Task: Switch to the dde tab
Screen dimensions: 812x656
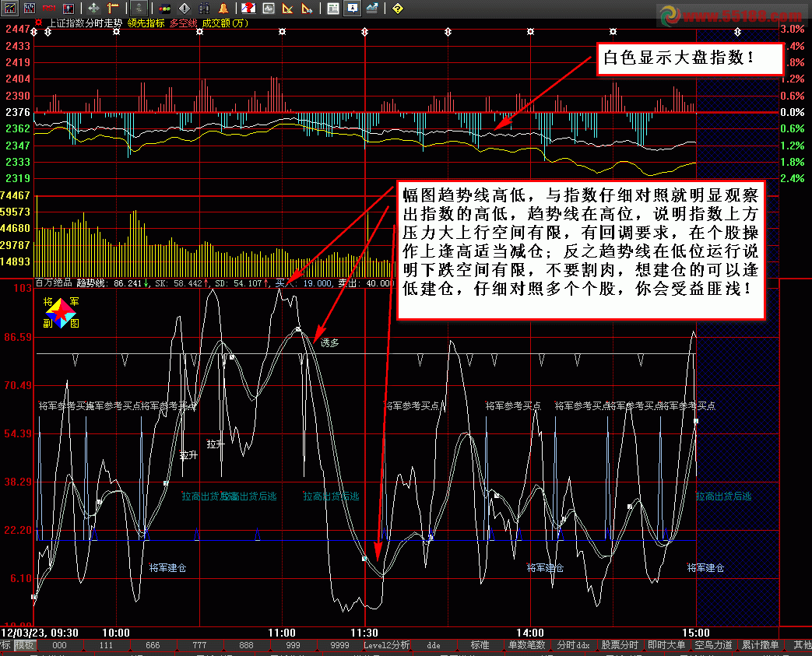Action: [x=434, y=645]
